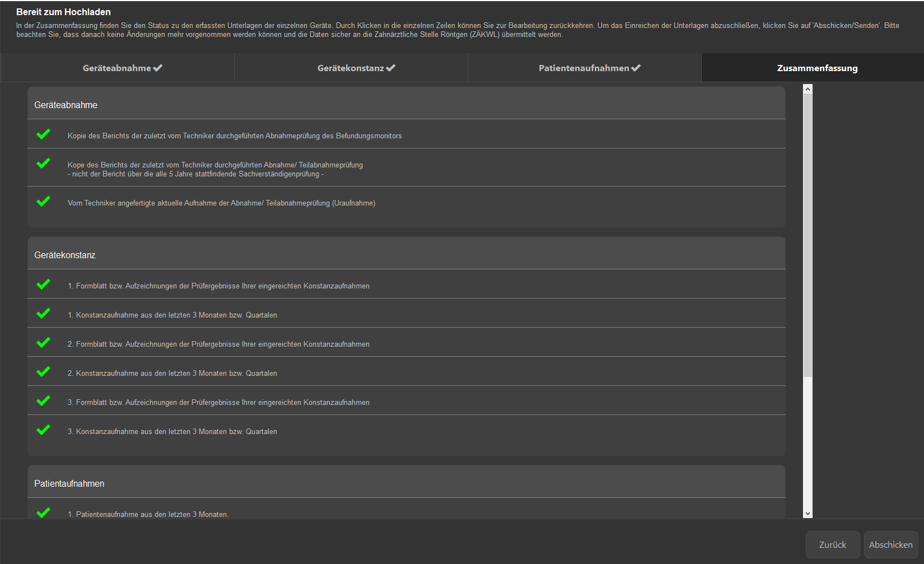The height and width of the screenshot is (564, 924).
Task: Click the Gerätekonstanz section header
Action: point(65,255)
